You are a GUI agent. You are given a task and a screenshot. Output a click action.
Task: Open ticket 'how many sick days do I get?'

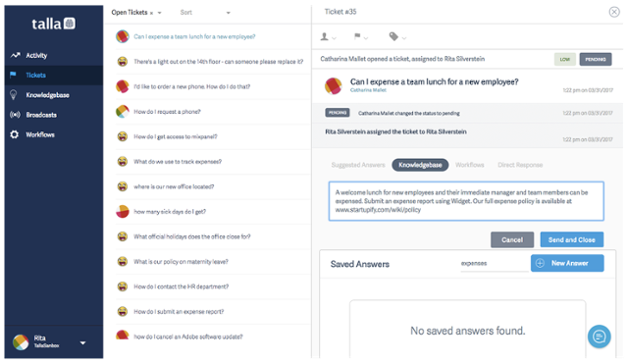(170, 211)
